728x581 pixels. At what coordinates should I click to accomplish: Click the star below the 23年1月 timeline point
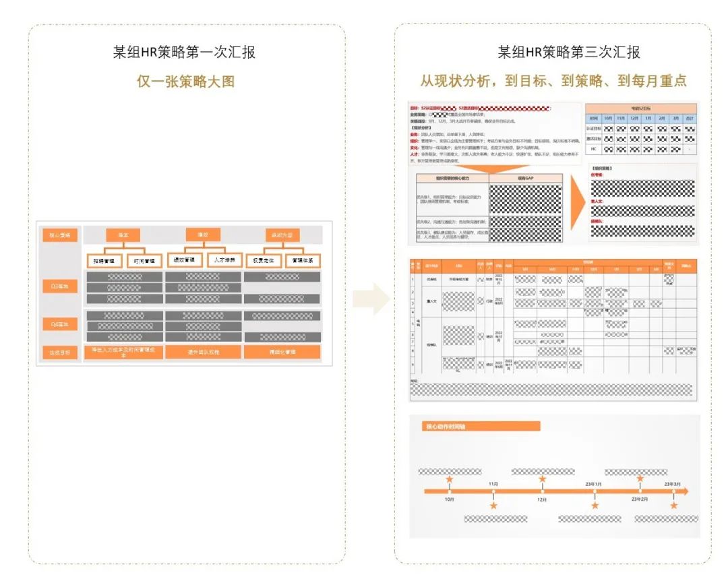point(595,506)
